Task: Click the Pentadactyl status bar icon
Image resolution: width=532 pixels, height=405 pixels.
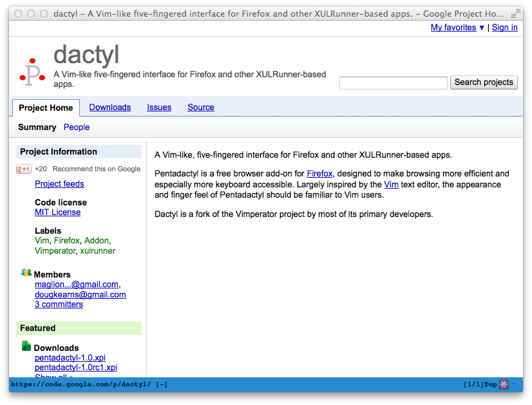Action: click(504, 384)
